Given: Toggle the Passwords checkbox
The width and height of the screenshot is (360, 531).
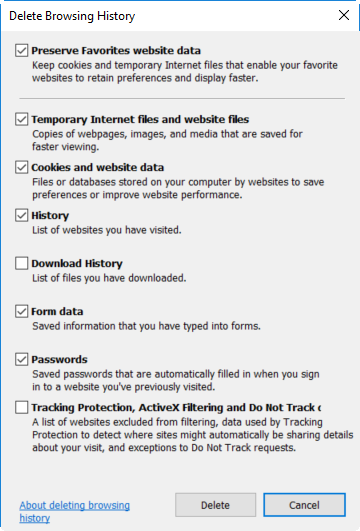Looking at the screenshot, I should coord(21,360).
